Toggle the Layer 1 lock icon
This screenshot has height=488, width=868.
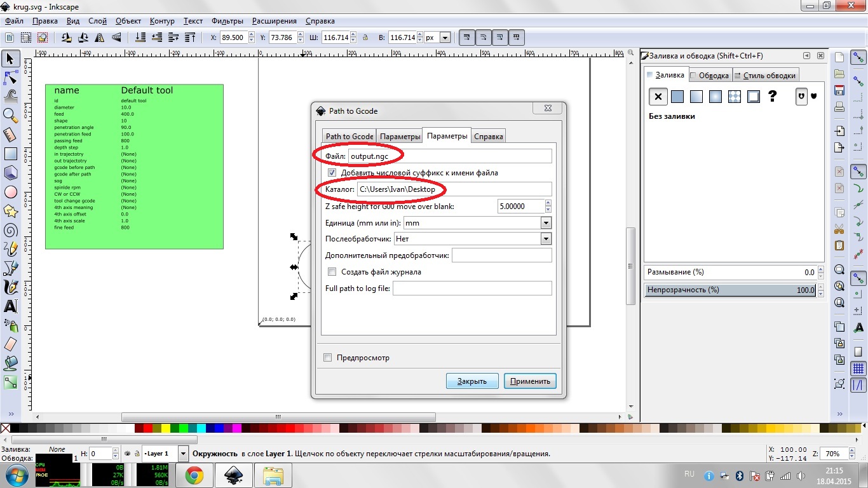pyautogui.click(x=137, y=454)
